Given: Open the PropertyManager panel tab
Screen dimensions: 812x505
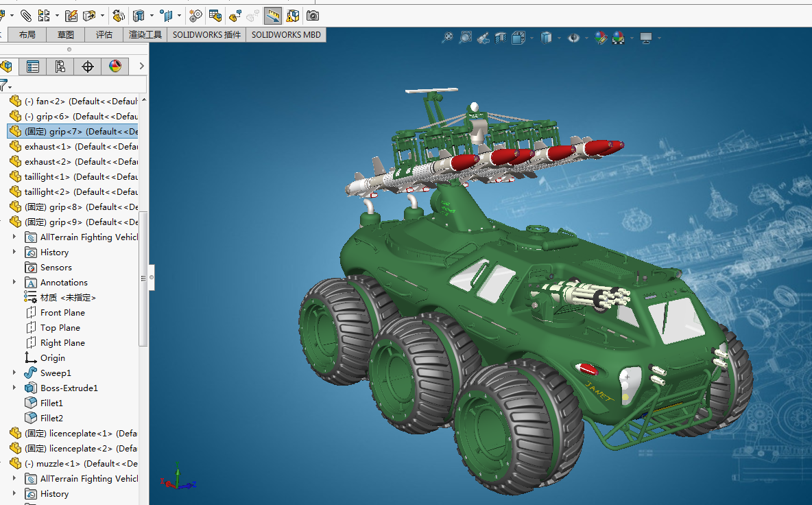Looking at the screenshot, I should coord(33,67).
